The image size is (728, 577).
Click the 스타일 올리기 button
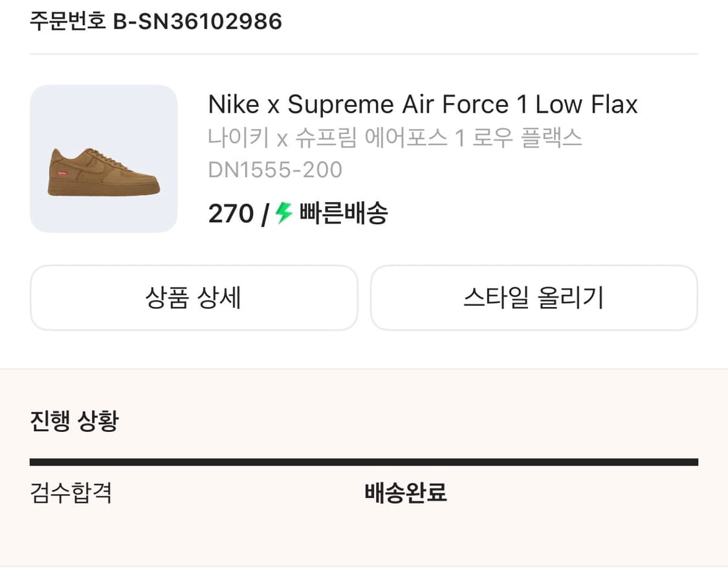pos(535,298)
